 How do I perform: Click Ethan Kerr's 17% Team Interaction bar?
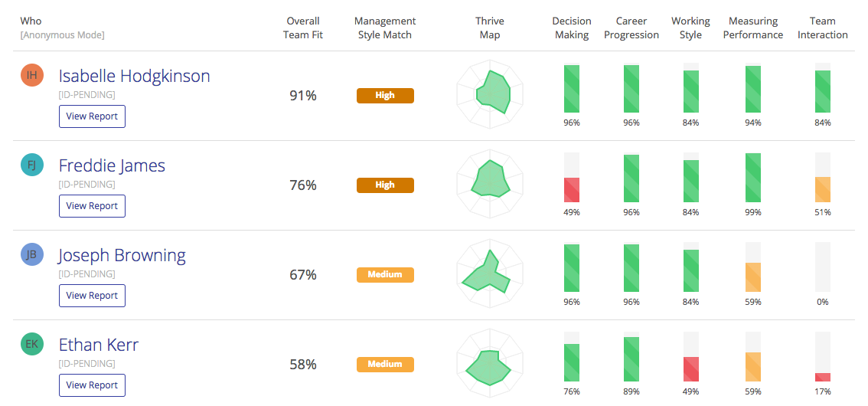click(x=823, y=377)
